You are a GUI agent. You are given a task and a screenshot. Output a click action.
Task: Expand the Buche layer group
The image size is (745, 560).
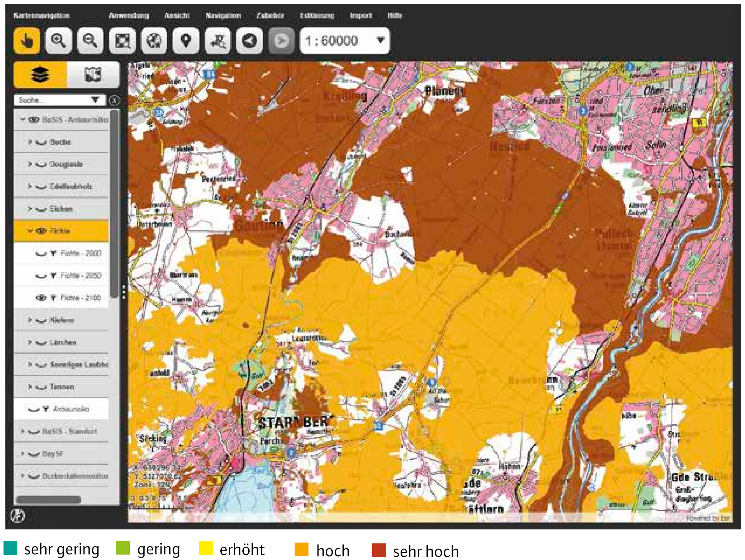click(x=29, y=142)
